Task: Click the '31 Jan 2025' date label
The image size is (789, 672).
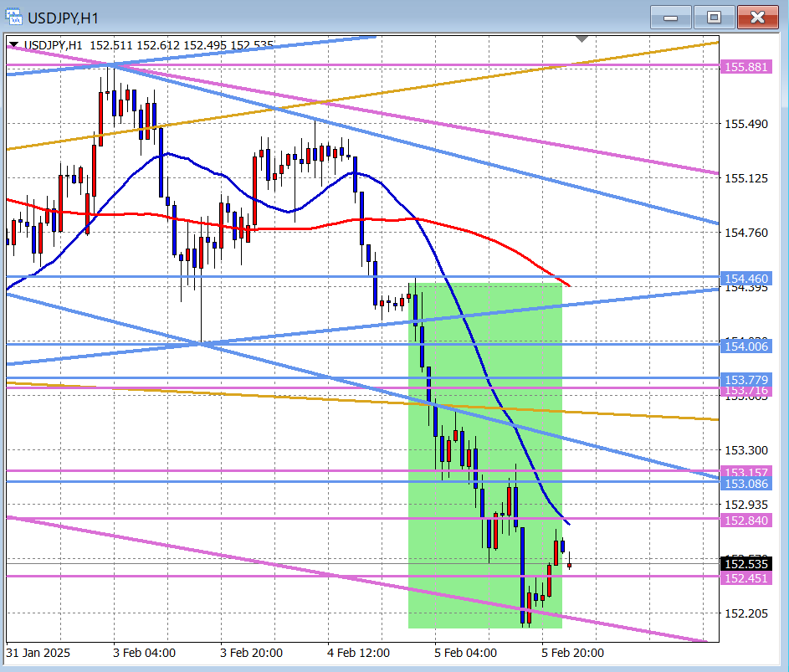Action: pyautogui.click(x=38, y=653)
